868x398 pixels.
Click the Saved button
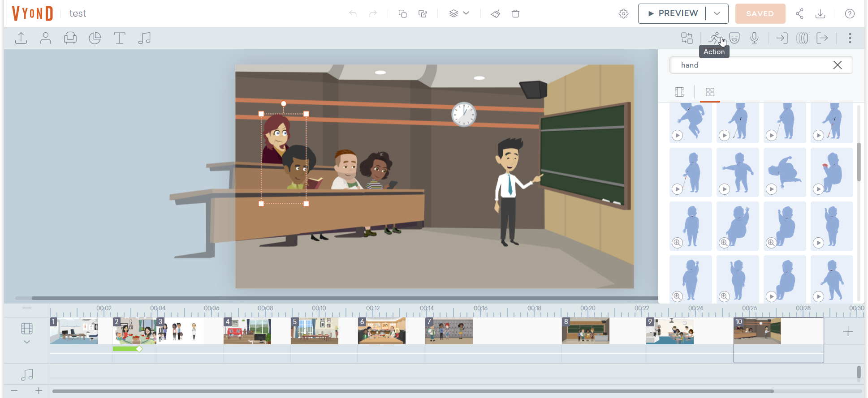tap(760, 13)
